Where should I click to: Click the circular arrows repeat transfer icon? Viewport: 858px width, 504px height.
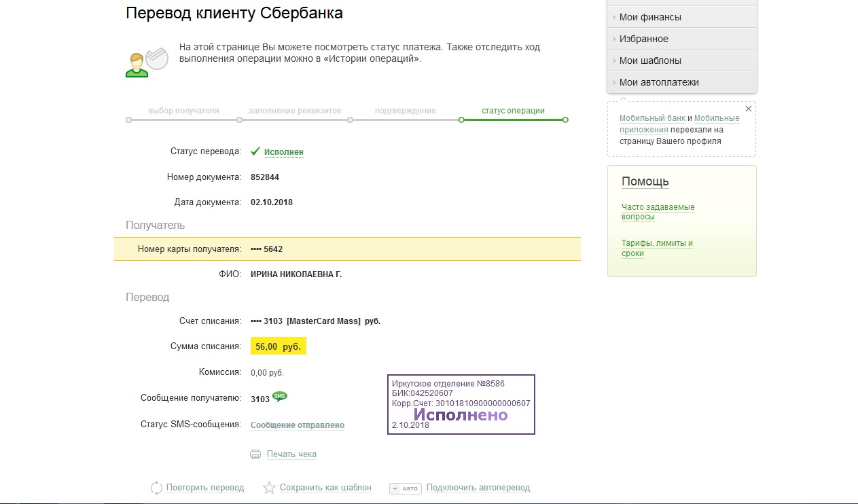(x=156, y=488)
